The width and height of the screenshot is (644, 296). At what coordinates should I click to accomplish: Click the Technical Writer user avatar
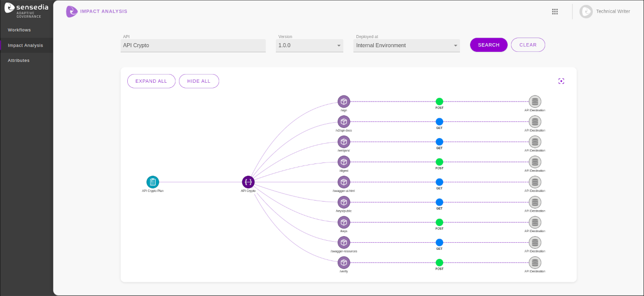click(x=586, y=12)
